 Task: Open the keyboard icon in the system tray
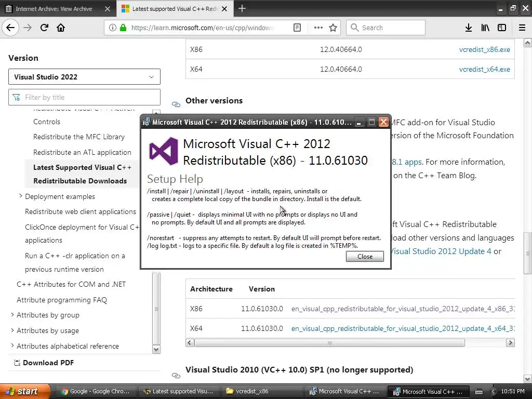[478, 392]
